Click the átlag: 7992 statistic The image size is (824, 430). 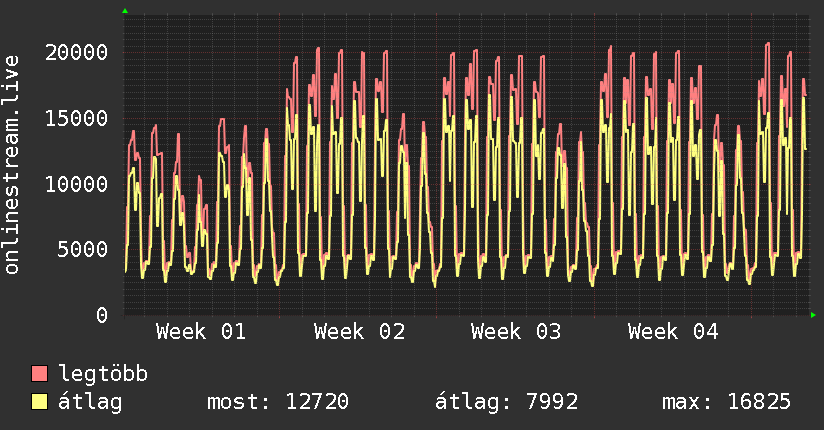(505, 402)
